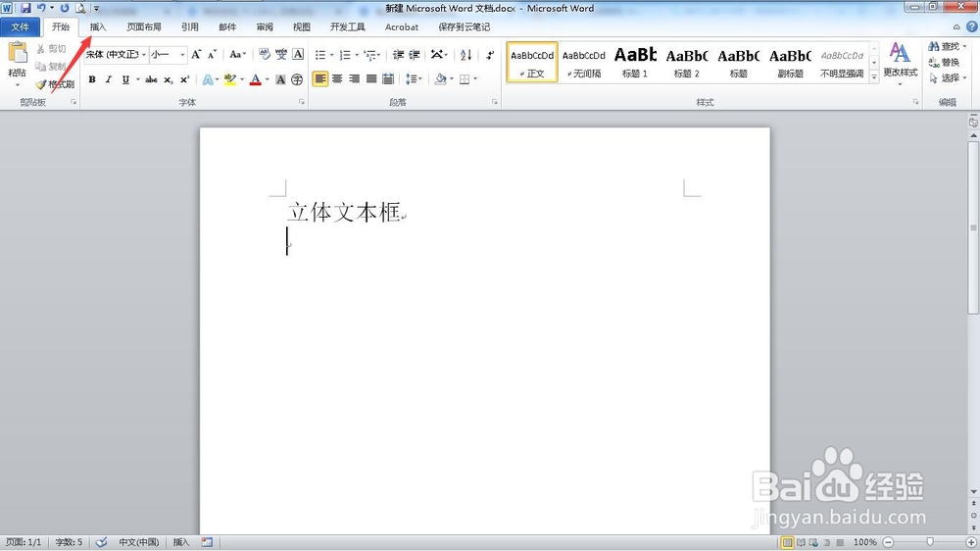980x551 pixels.
Task: Save the document from Quick Access Toolbar
Action: click(x=25, y=8)
